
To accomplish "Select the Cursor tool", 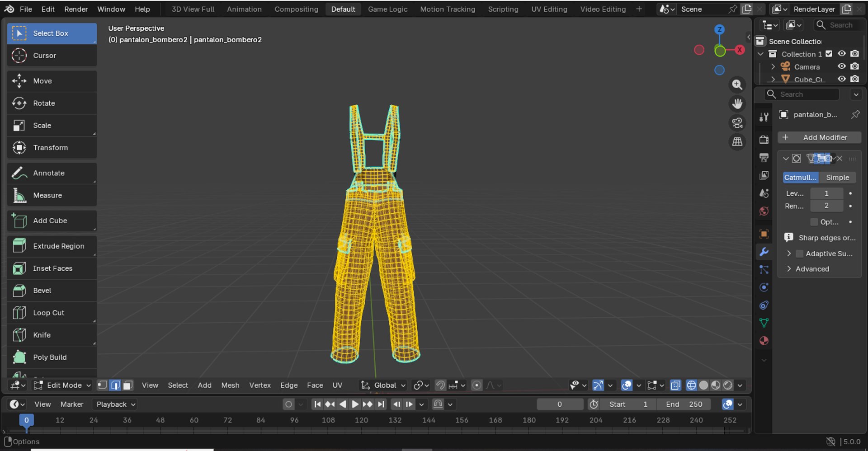I will (52, 56).
